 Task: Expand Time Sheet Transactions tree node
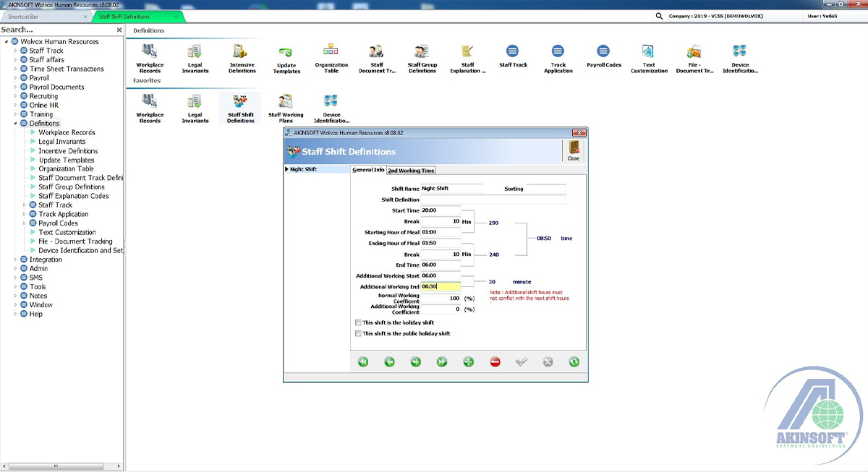[x=16, y=69]
